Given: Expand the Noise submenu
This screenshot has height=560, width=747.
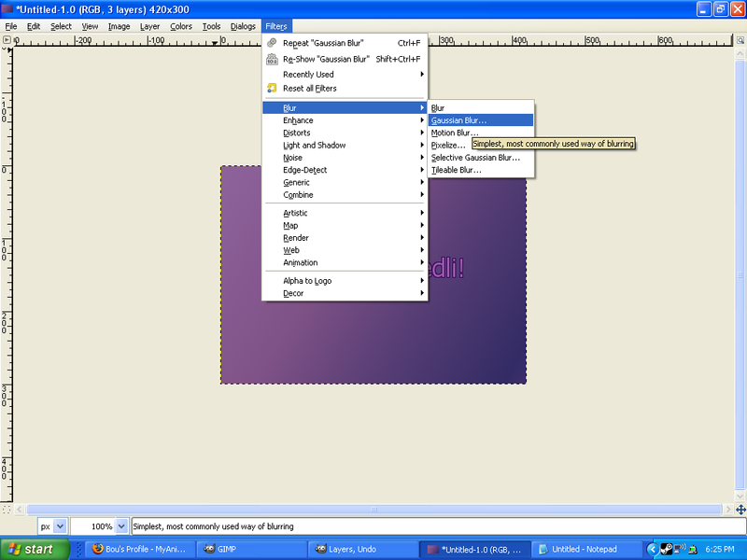Looking at the screenshot, I should click(345, 158).
